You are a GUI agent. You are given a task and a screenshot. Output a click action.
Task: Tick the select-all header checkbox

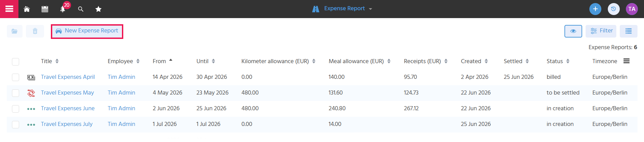coord(15,62)
